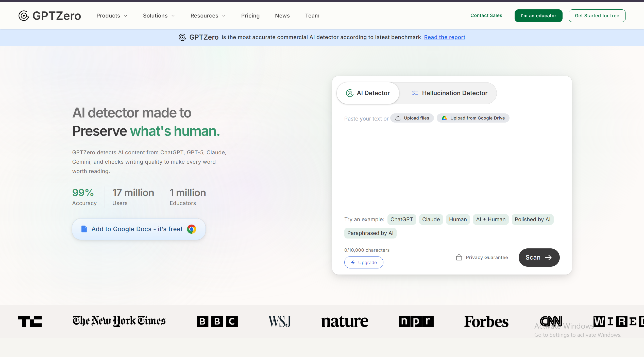This screenshot has width=644, height=357.
Task: Open the Products menu
Action: point(112,16)
